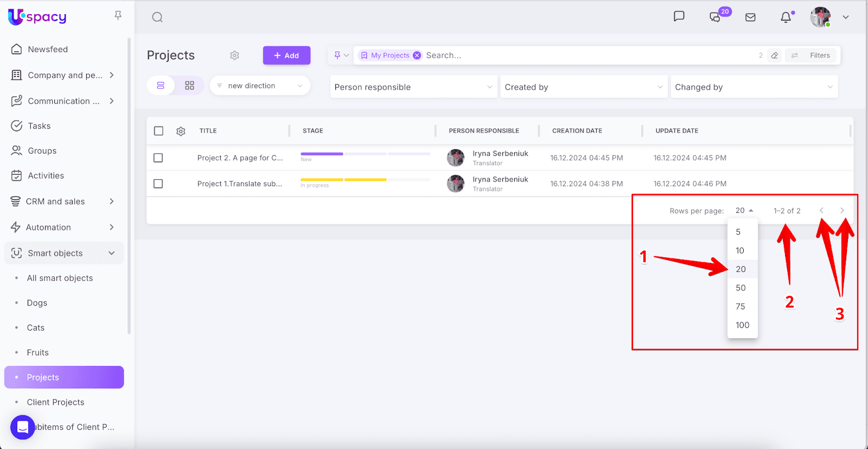Open Tasks in the sidebar
868x449 pixels.
tap(39, 126)
